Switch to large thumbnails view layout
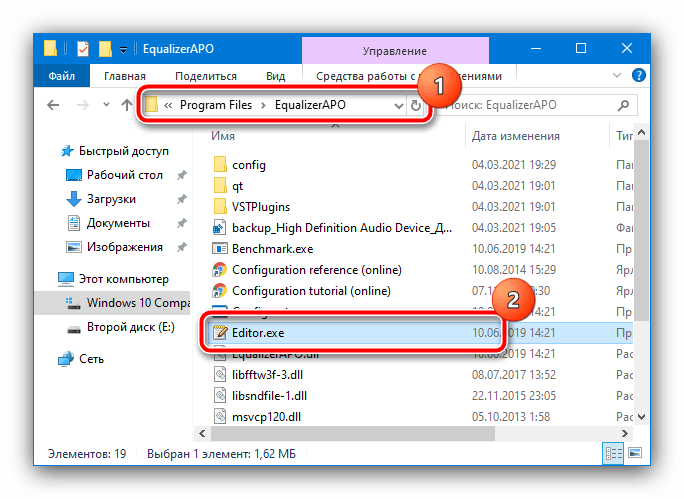This screenshot has height=499, width=684. (x=635, y=453)
